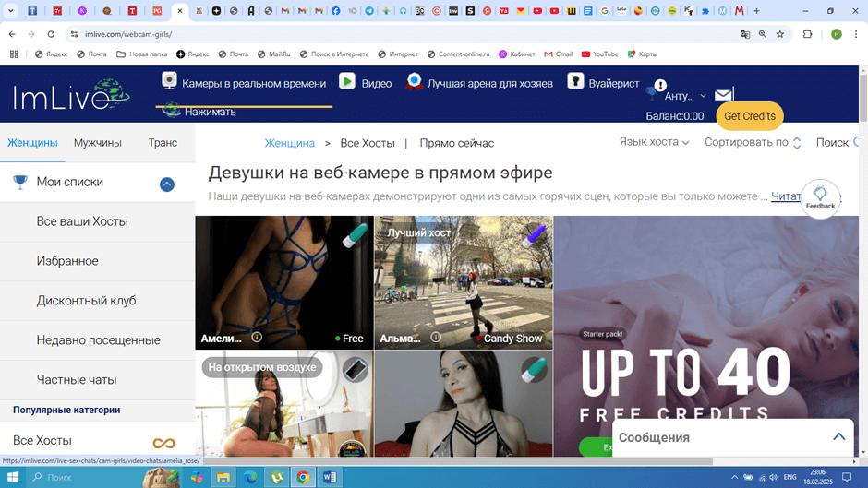Click the Feedback lightbulb button
This screenshot has height=488, width=868.
[x=820, y=197]
